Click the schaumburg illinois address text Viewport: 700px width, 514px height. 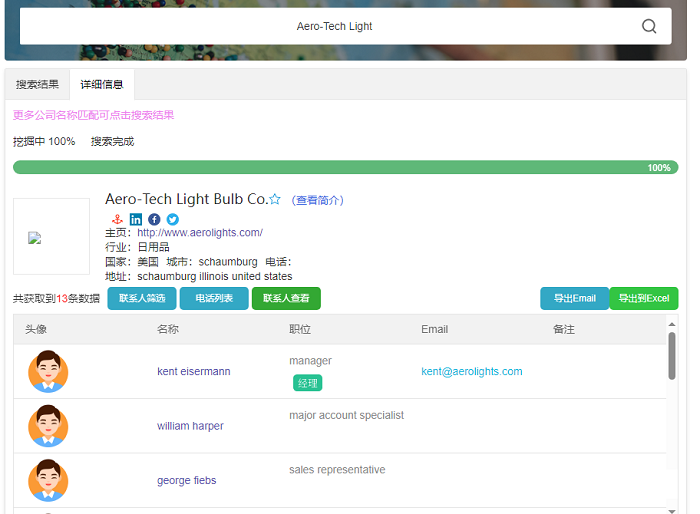[215, 276]
